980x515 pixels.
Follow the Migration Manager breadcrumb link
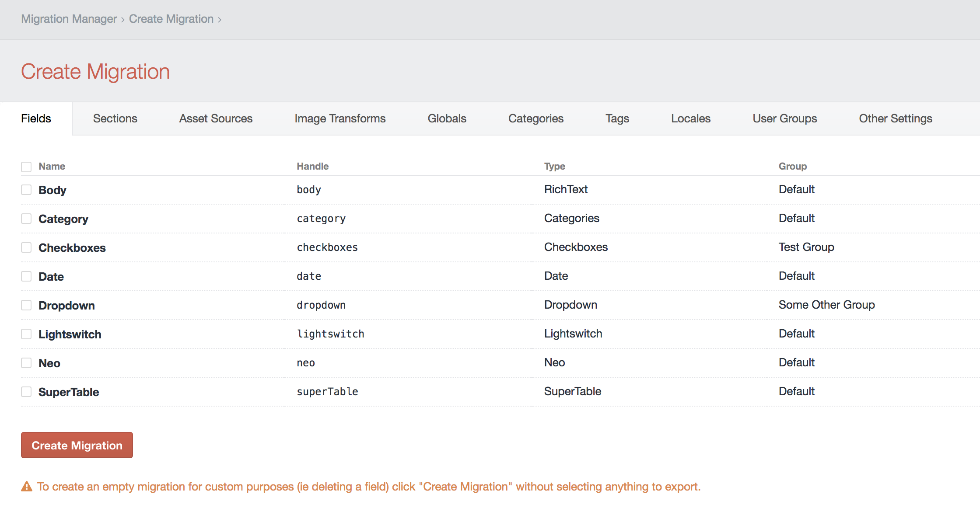pos(69,19)
